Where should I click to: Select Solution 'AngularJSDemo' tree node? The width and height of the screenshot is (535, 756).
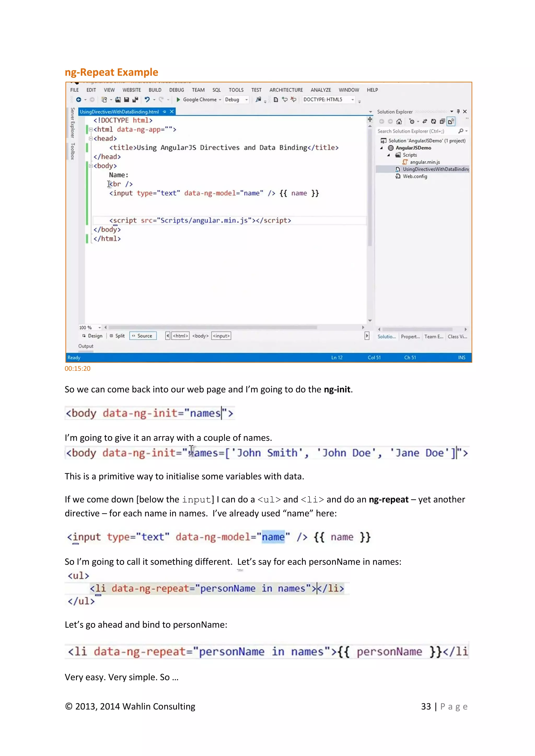423,141
